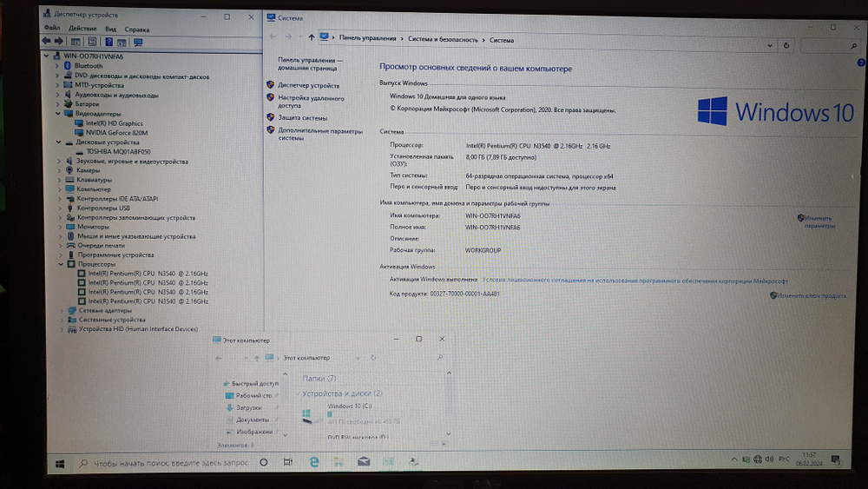Click Up arrow in System window navigation
Viewport: 868px width, 489px height.
(x=311, y=37)
